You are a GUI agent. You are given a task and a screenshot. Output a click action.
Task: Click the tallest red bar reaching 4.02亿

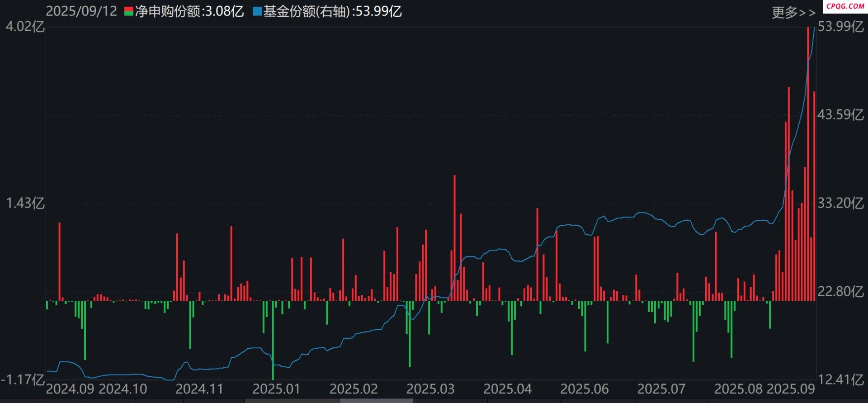[808, 164]
